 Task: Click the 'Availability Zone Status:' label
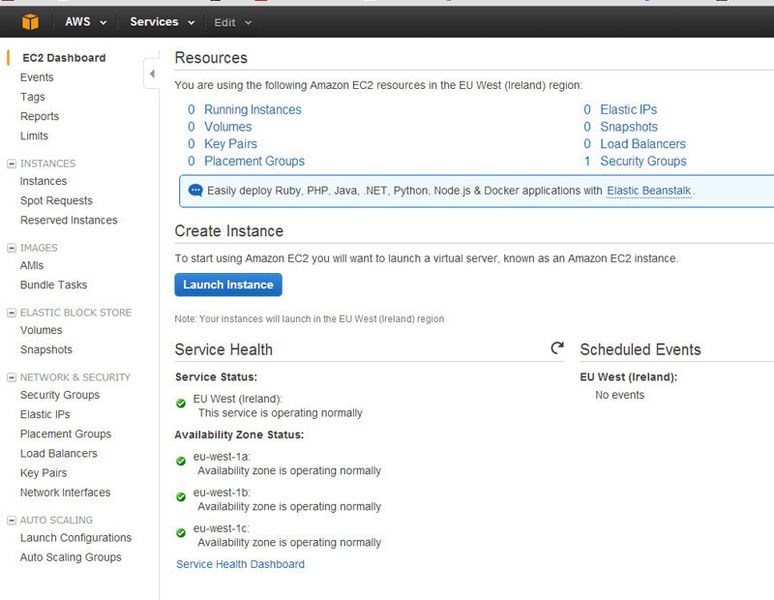[239, 435]
